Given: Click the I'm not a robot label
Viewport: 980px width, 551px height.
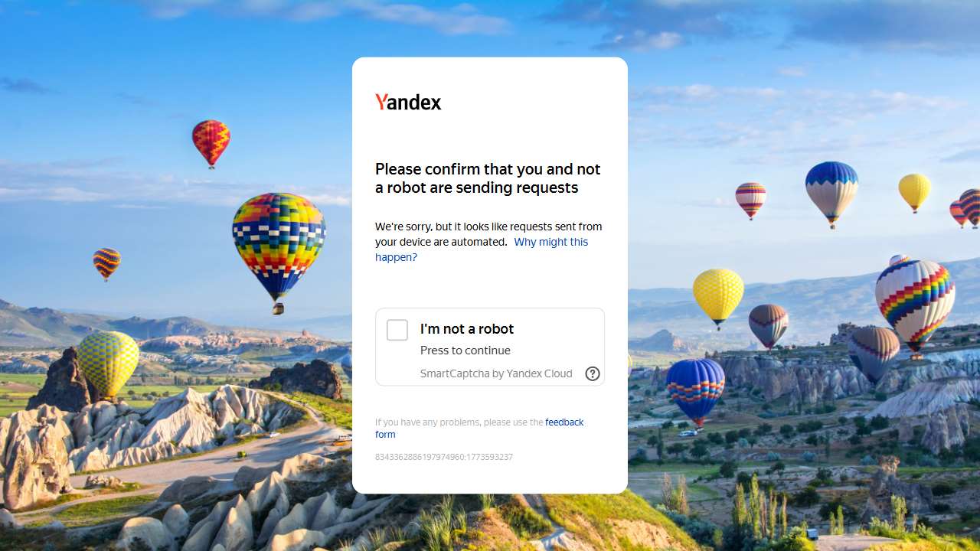Looking at the screenshot, I should click(467, 329).
